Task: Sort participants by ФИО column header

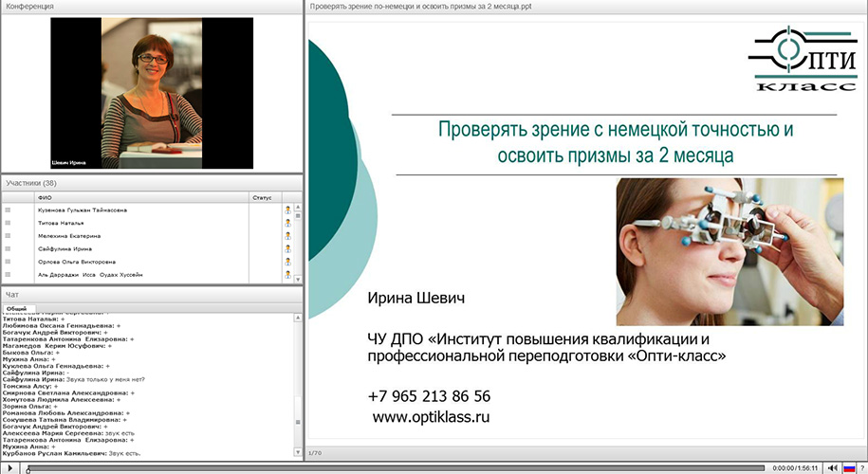Action: click(141, 197)
